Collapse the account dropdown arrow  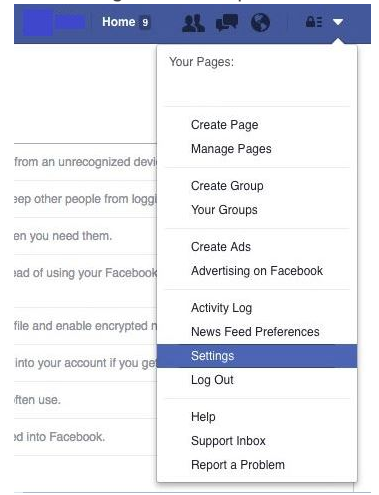tap(338, 22)
